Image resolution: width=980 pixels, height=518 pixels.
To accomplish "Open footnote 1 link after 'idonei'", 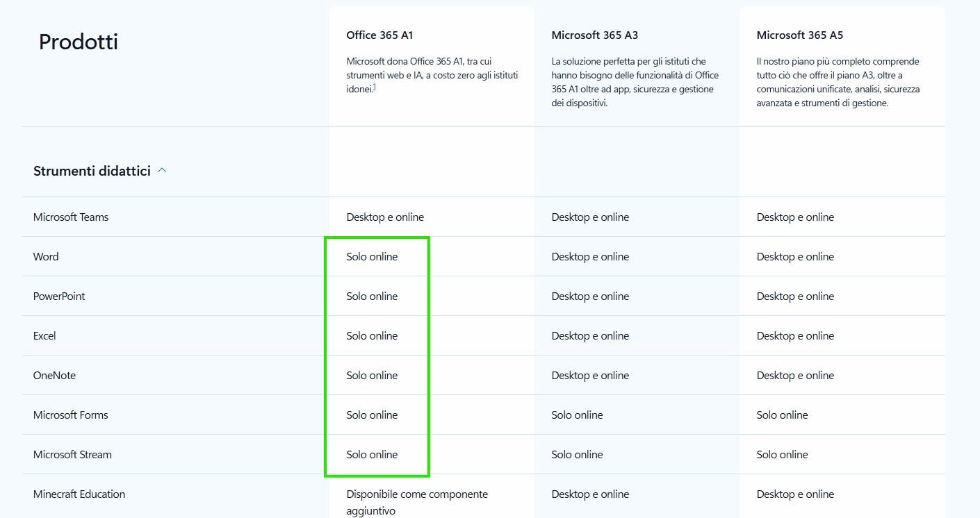I will point(375,87).
